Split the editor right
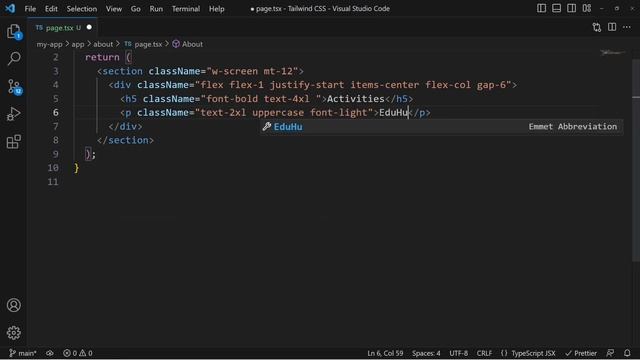 click(x=612, y=27)
